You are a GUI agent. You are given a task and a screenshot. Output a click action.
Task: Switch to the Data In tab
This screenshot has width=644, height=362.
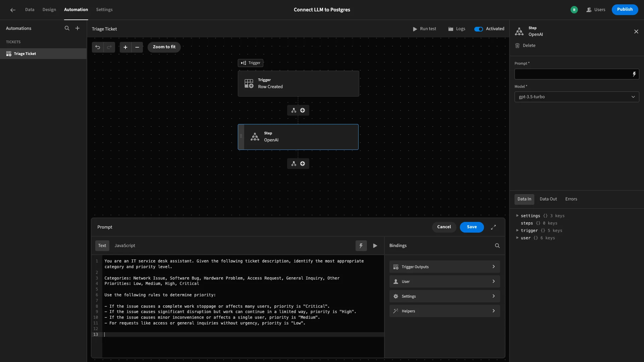pos(524,199)
